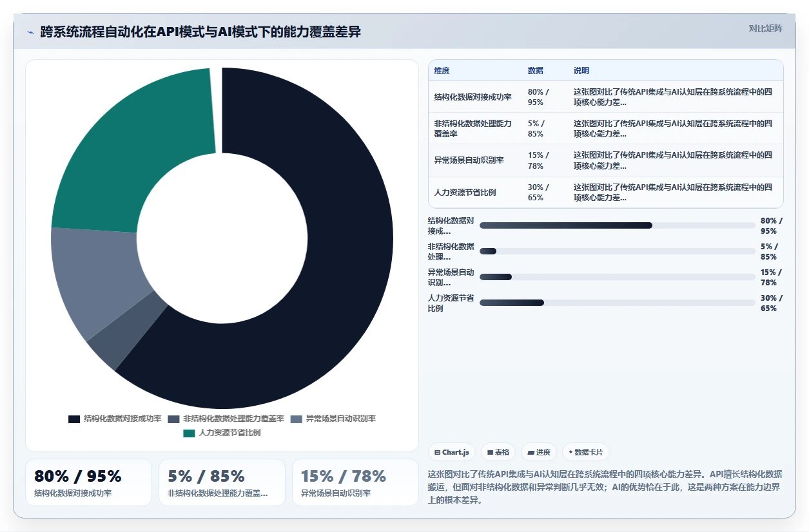Select the 非结构化数据处理能力覆盖率 table cell
Viewport: 809px width, 532px height.
point(474,128)
